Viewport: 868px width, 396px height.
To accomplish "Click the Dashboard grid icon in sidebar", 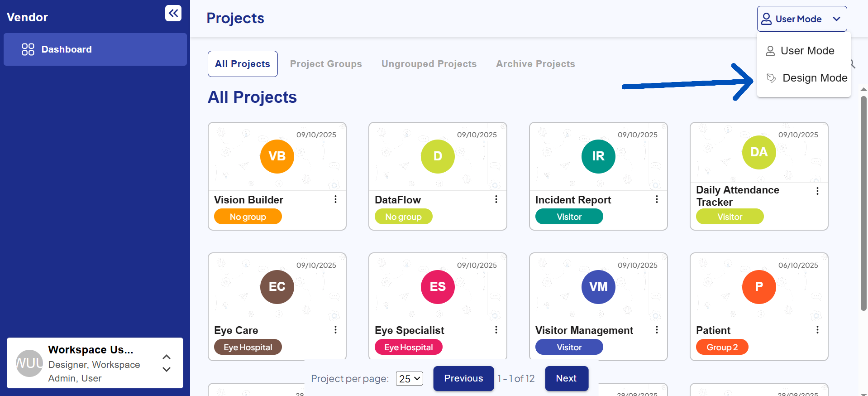I will coord(28,49).
